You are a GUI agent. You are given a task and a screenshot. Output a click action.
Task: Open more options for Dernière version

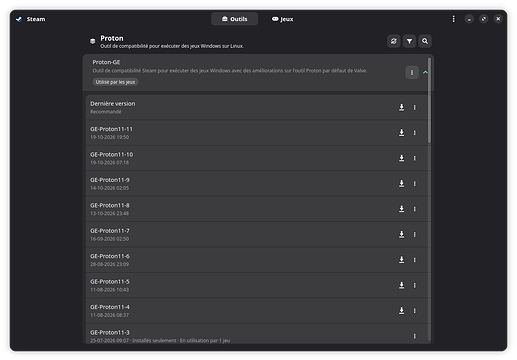coord(415,107)
